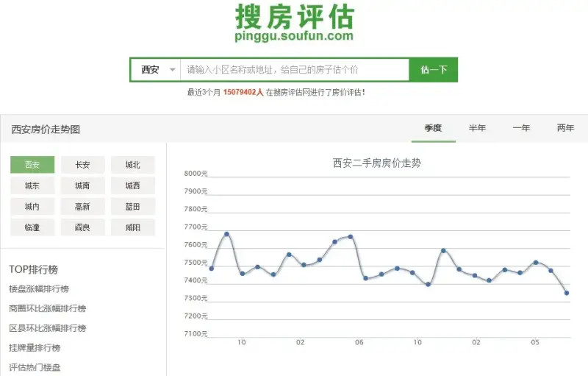Select the 城东 district button

pyautogui.click(x=32, y=185)
